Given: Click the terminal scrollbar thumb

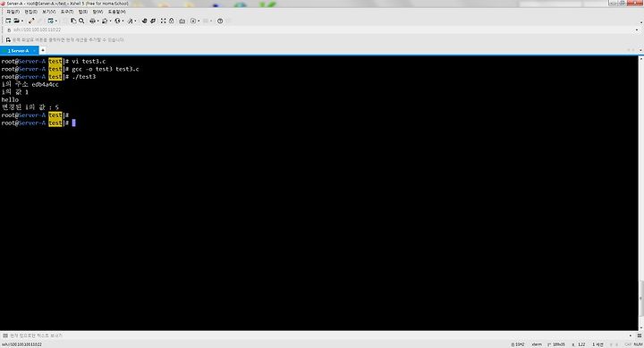Looking at the screenshot, I should click(640, 298).
